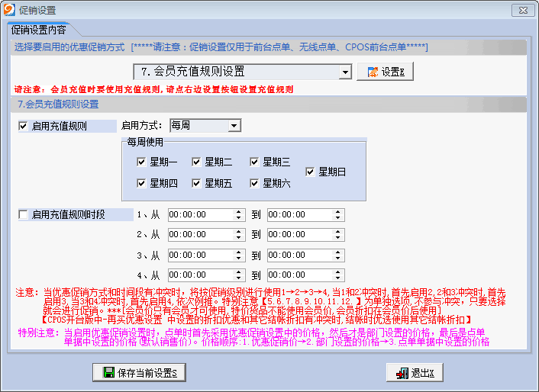
Task: Click the 退出 exit icon button
Action: click(415, 372)
